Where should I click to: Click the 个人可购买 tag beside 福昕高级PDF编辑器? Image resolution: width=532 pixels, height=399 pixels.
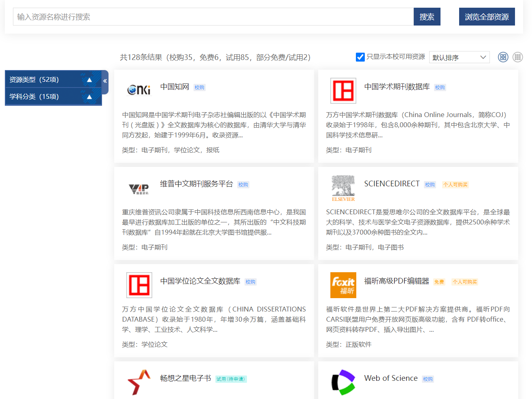point(464,282)
